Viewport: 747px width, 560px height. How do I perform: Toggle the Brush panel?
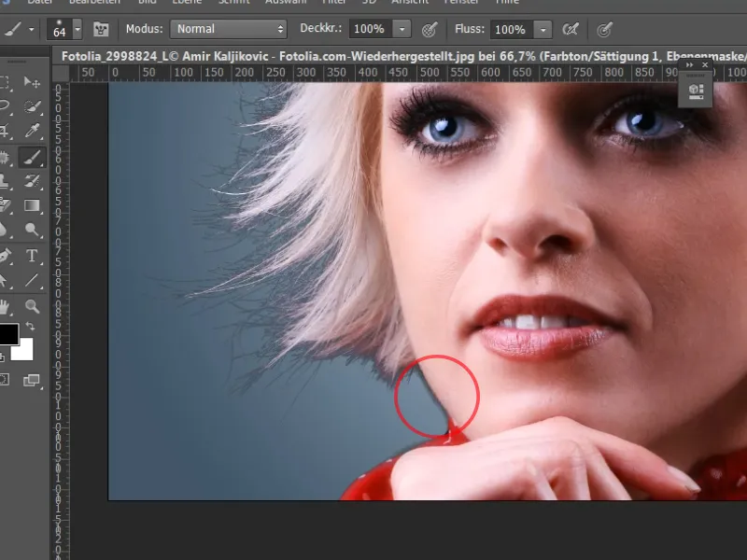pyautogui.click(x=101, y=30)
